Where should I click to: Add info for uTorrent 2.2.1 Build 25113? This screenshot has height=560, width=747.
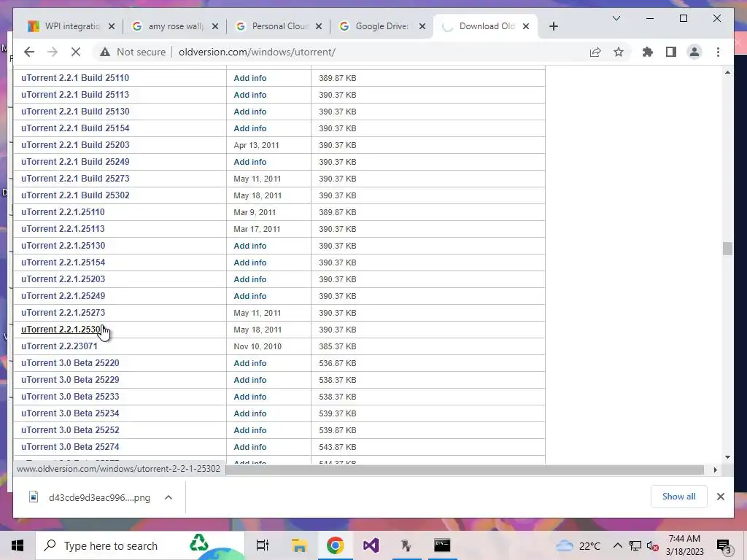coord(250,95)
